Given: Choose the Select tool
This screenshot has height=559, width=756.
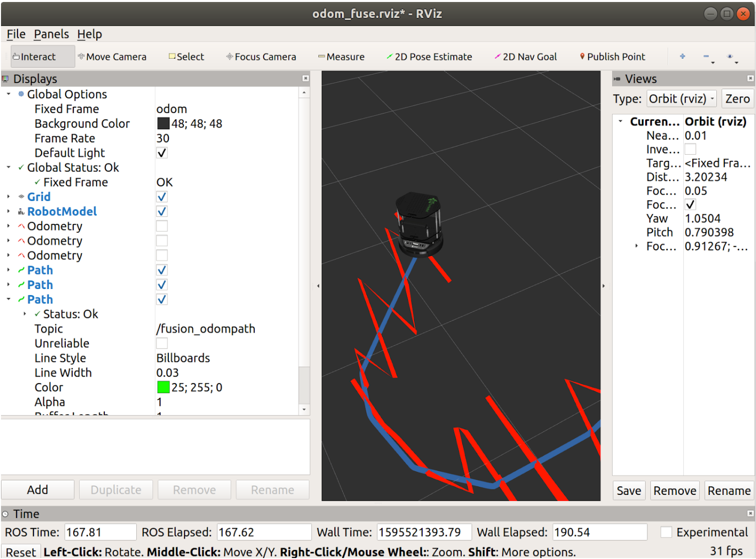Looking at the screenshot, I should click(x=186, y=56).
